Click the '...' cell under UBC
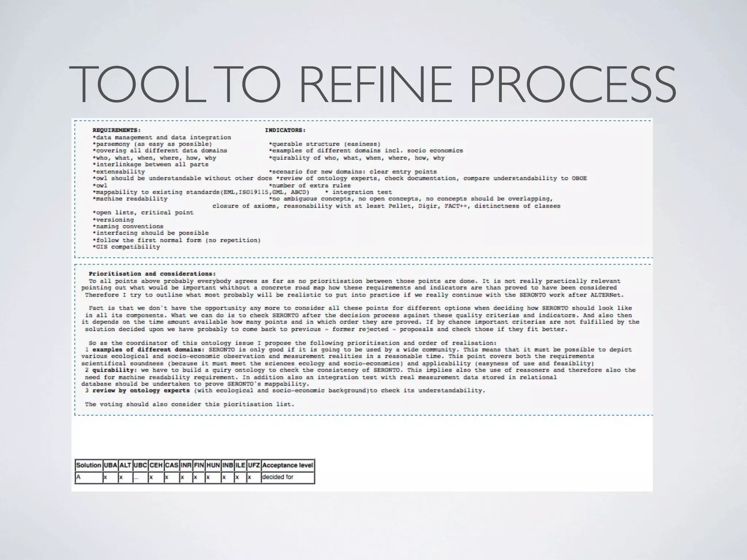 click(x=140, y=477)
